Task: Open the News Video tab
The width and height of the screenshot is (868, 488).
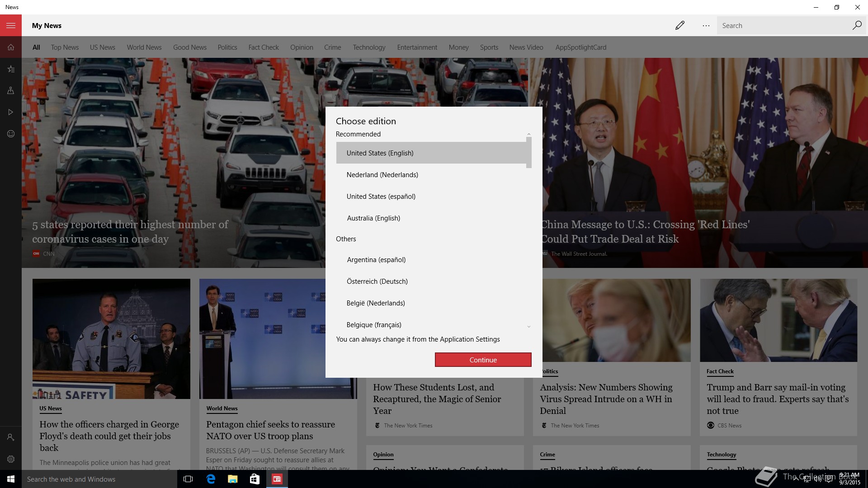Action: pyautogui.click(x=526, y=47)
